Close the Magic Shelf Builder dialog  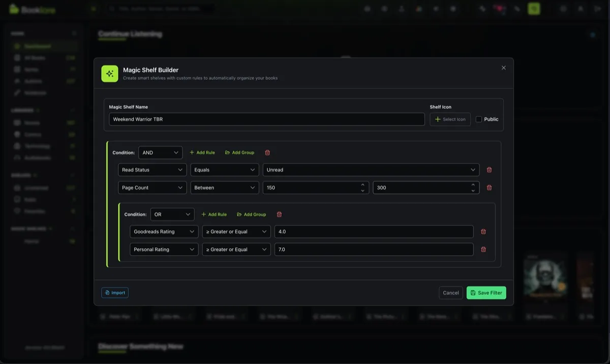point(504,68)
